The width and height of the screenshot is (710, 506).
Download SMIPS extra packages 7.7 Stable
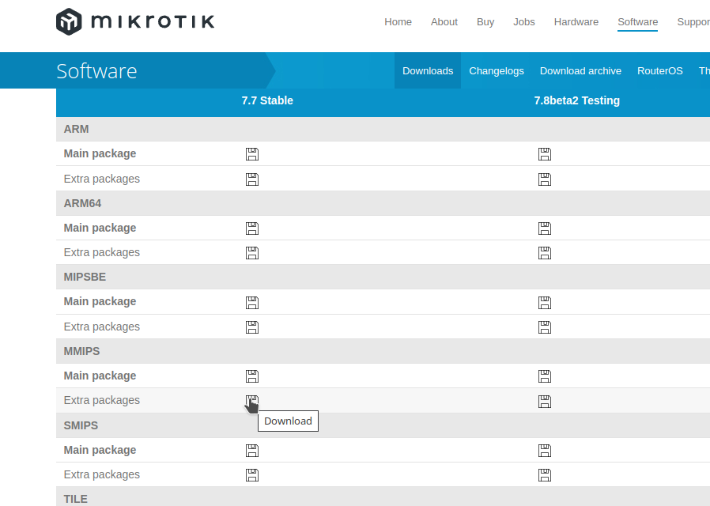(x=252, y=475)
